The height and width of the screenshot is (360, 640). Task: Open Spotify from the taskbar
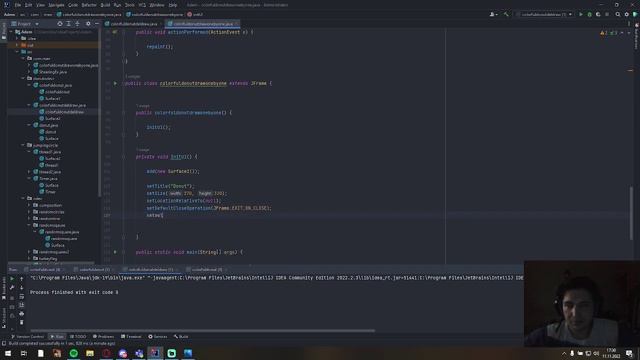(73, 353)
